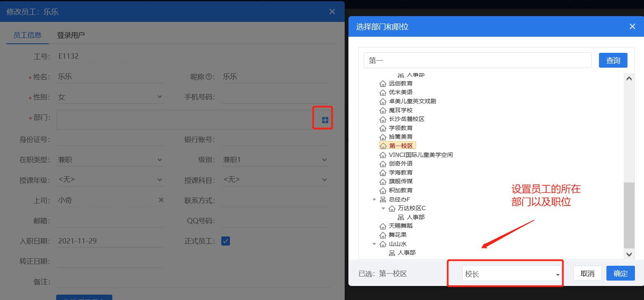
Task: Click the house icon beside 天赐舞蹈
Action: [x=383, y=226]
